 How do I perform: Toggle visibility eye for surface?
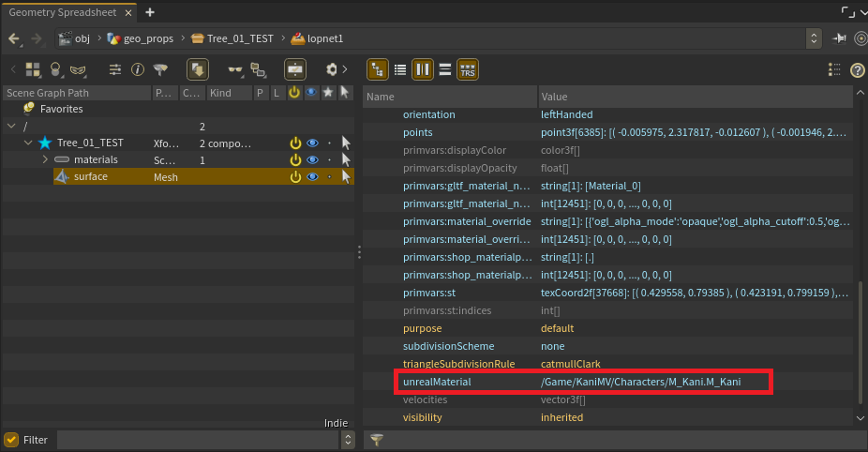(313, 176)
